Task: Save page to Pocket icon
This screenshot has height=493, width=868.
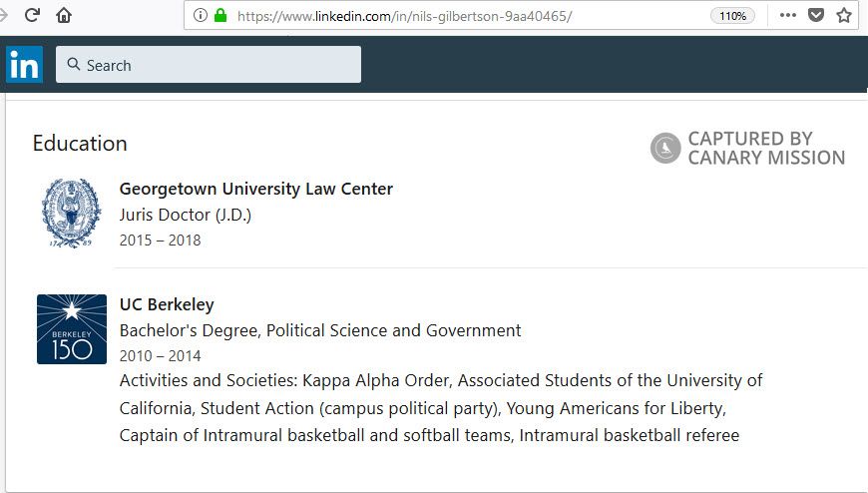Action: click(x=816, y=15)
